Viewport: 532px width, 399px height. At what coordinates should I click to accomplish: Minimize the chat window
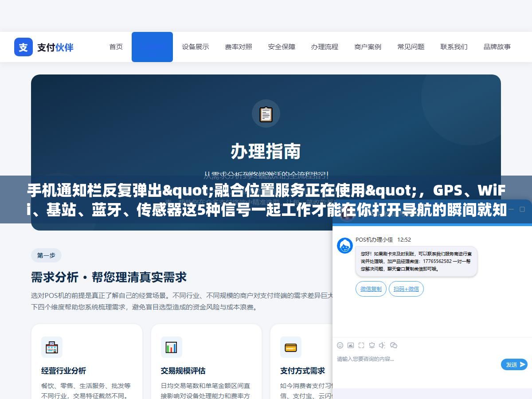point(511,209)
